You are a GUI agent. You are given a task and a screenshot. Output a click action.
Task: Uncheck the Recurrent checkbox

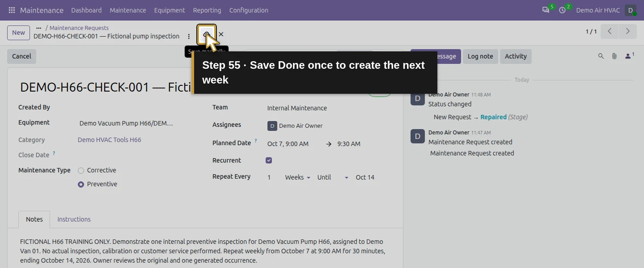click(269, 160)
